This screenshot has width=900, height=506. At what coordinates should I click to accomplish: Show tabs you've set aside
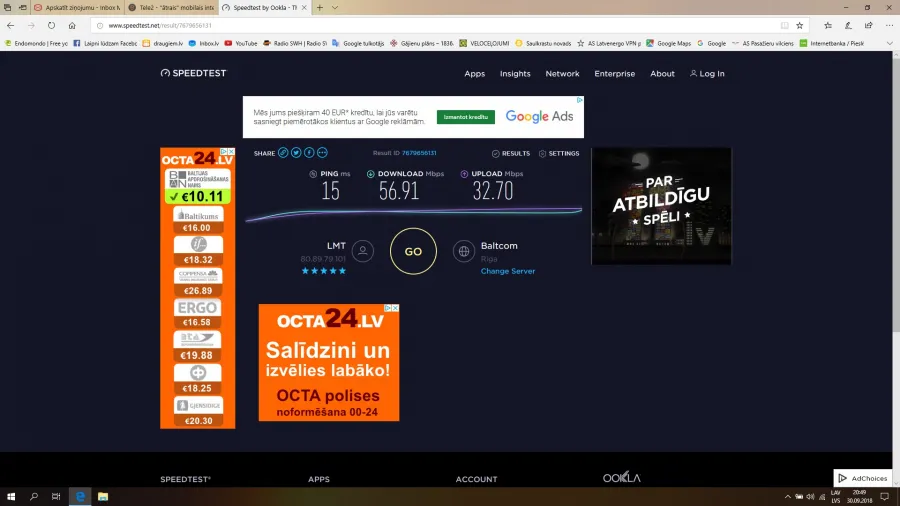point(7,7)
